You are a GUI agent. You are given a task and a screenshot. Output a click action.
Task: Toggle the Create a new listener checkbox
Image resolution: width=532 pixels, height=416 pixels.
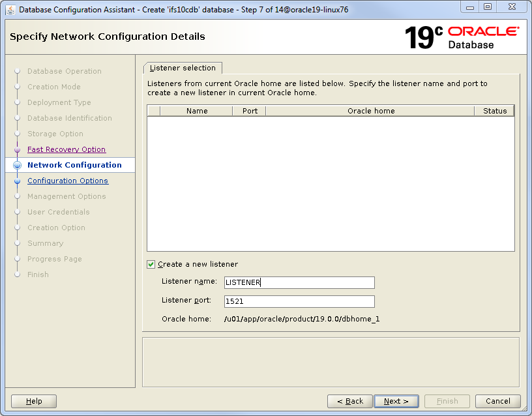click(151, 264)
